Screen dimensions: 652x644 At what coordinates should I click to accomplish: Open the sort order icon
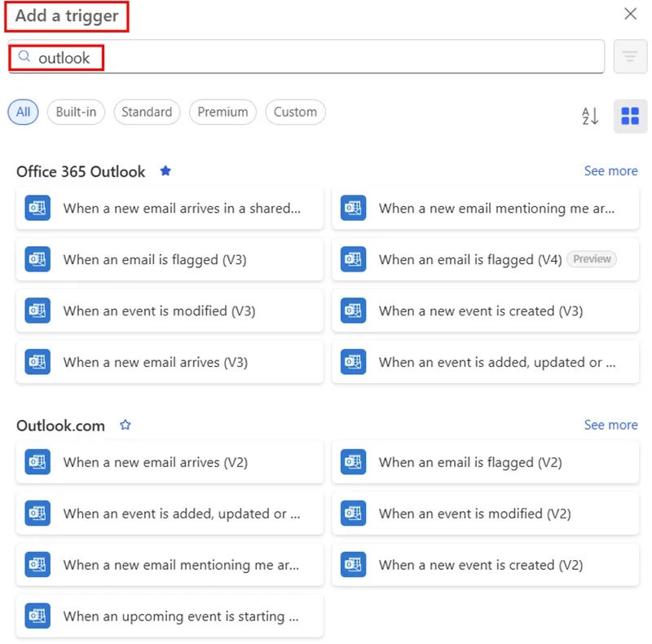tap(588, 117)
